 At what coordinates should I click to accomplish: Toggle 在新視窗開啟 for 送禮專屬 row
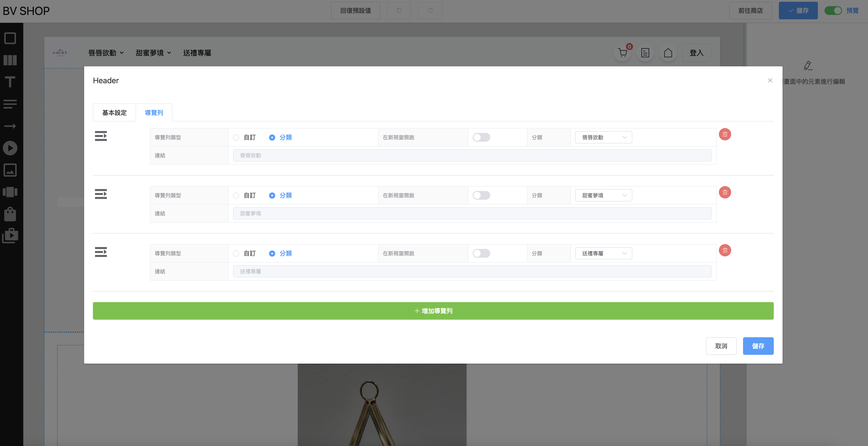click(x=481, y=253)
